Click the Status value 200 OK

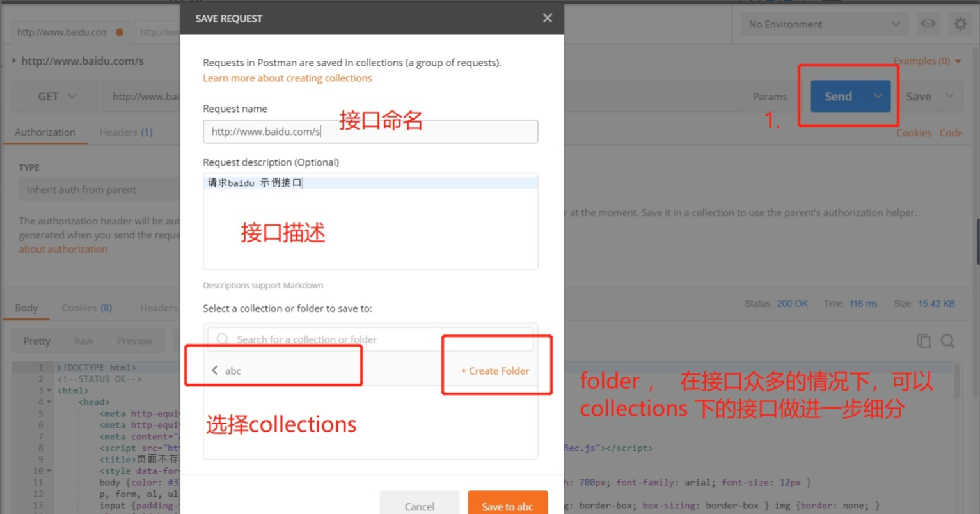click(792, 304)
